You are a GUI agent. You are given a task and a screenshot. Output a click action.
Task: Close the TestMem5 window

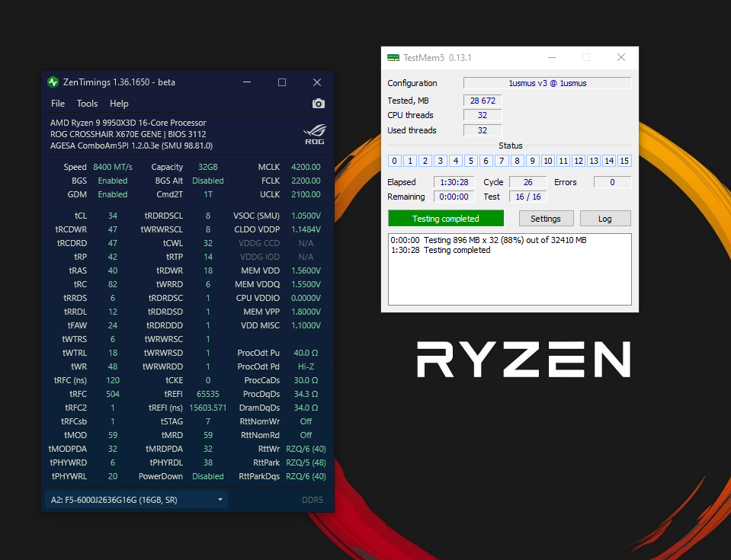pyautogui.click(x=620, y=58)
